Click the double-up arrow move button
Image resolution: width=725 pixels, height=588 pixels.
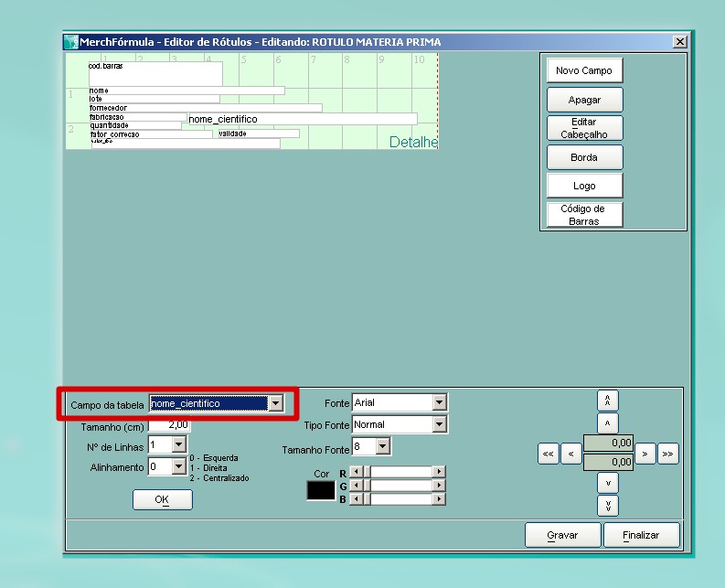[608, 401]
